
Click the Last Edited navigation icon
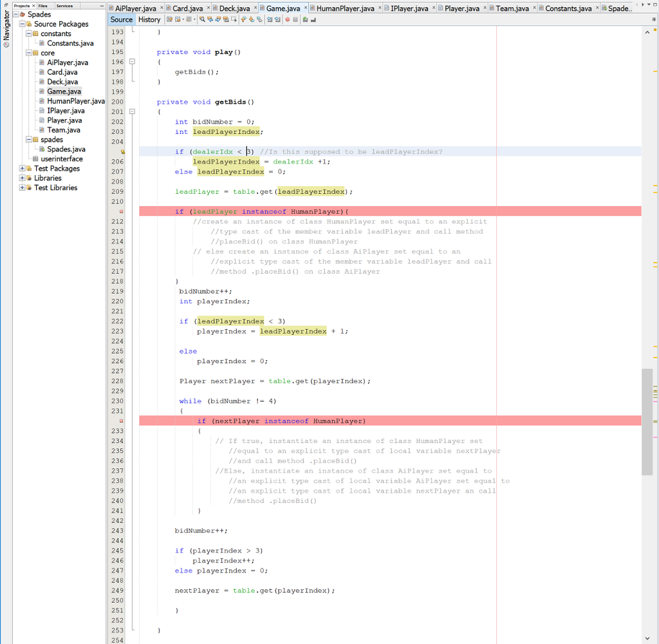click(170, 20)
